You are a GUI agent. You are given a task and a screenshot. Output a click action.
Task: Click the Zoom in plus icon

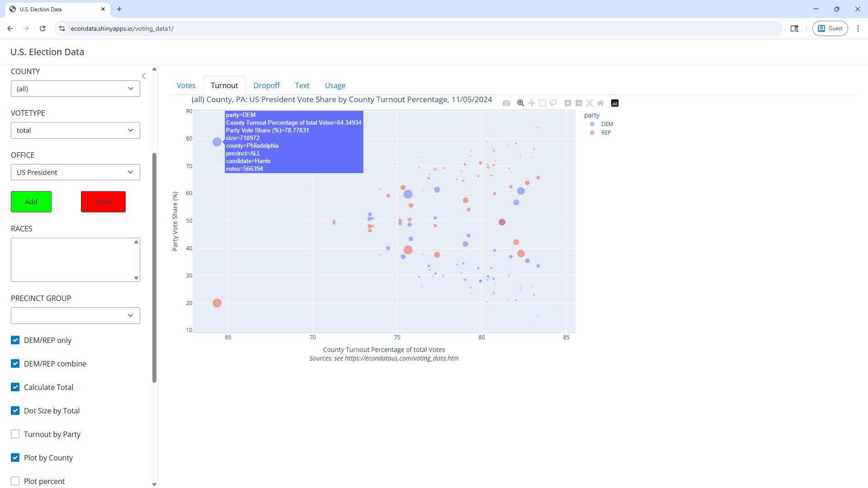tap(568, 103)
